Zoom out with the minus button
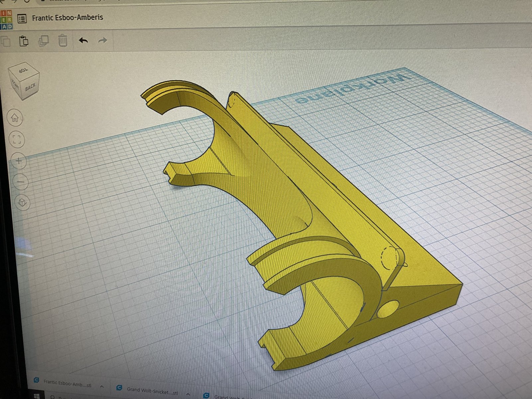This screenshot has height=399, width=532. 21,182
